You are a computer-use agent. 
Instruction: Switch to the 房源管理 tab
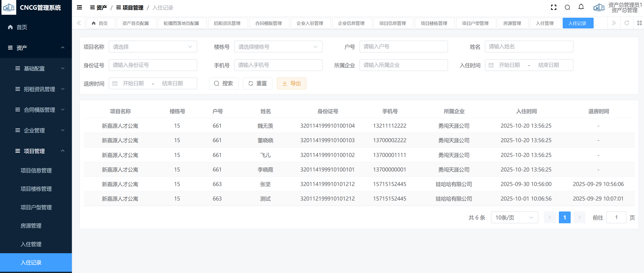click(512, 23)
